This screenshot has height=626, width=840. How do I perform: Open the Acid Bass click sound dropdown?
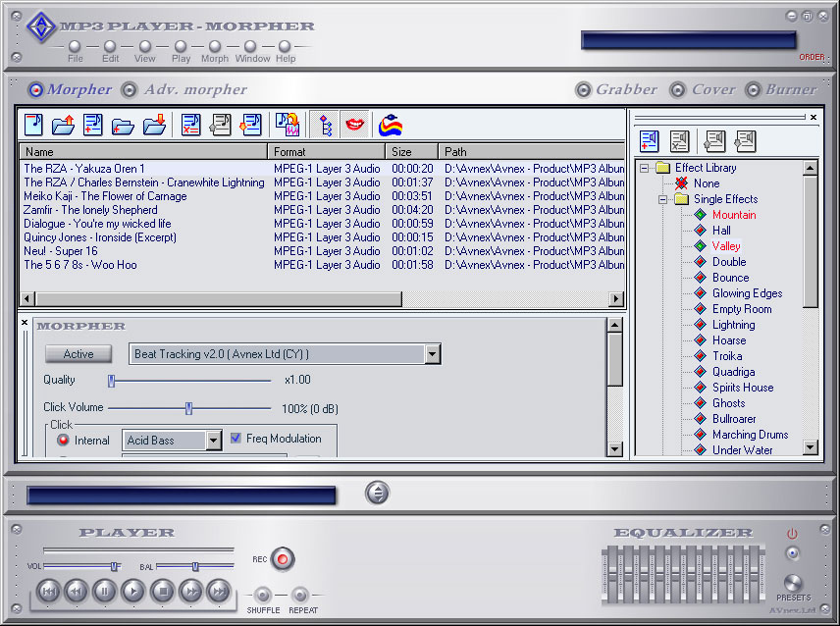[x=214, y=441]
